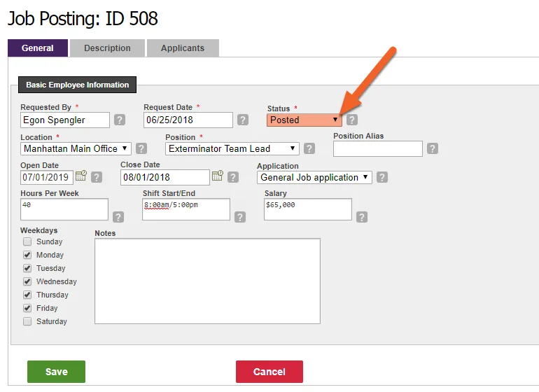Click the red Cancel button

click(x=269, y=372)
